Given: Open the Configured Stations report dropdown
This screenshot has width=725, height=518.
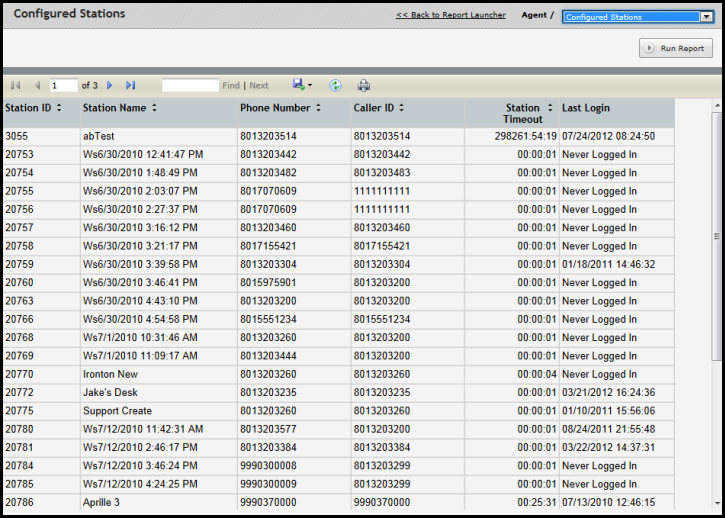Looking at the screenshot, I should coord(638,17).
